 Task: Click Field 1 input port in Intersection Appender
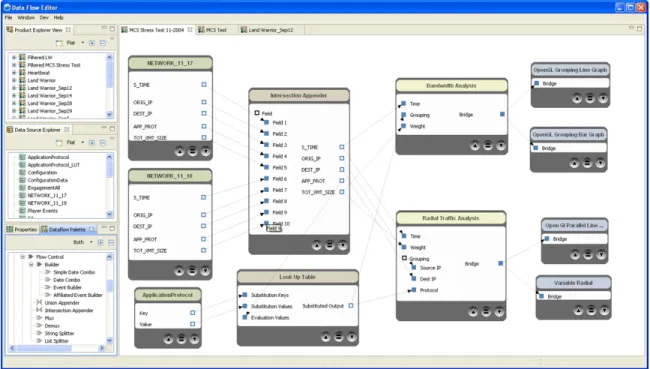(266, 122)
